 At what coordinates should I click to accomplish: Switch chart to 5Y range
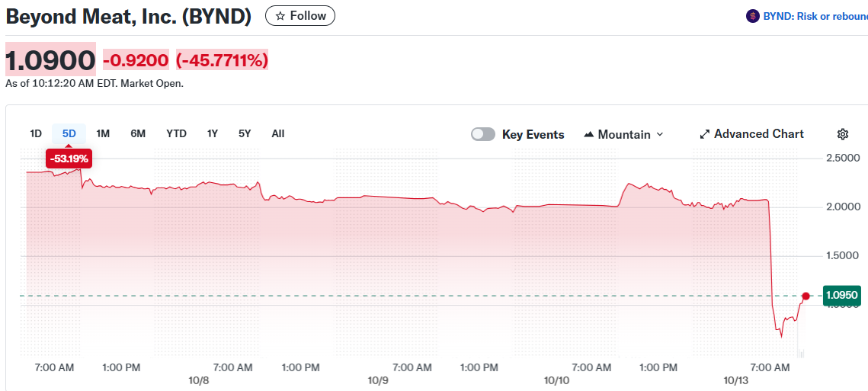coord(245,133)
